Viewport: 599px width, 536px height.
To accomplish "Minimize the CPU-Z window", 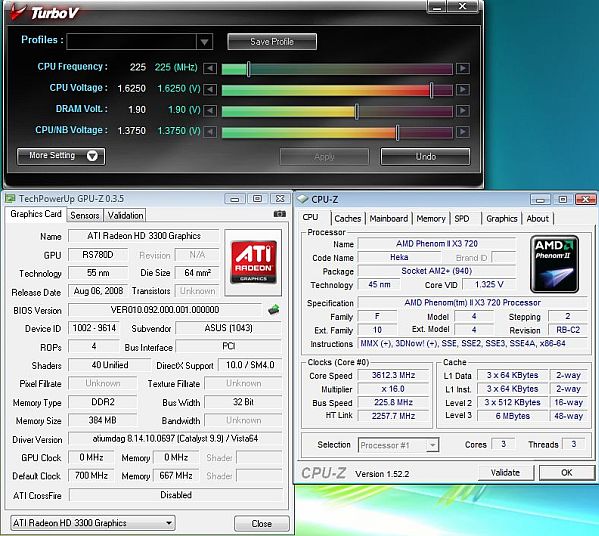I will point(540,199).
